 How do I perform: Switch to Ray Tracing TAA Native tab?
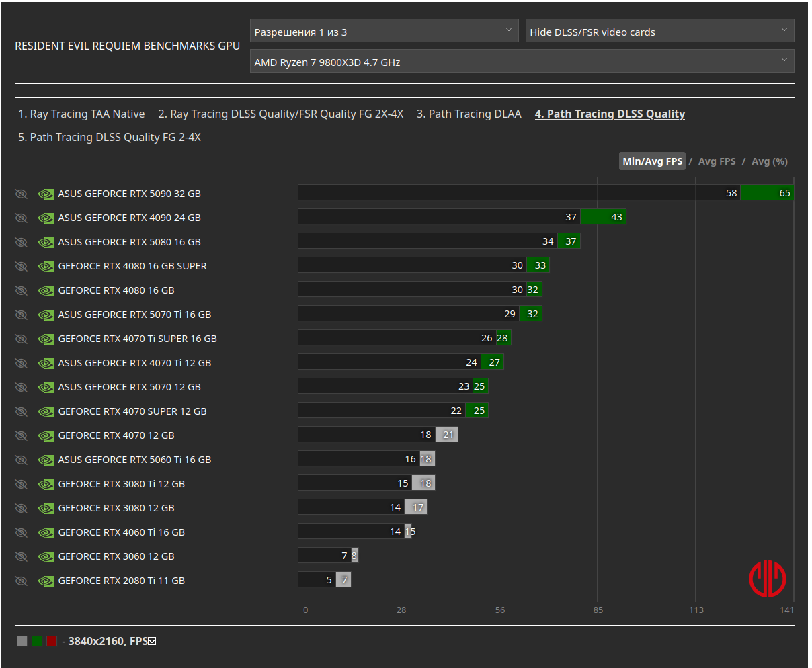click(x=81, y=114)
